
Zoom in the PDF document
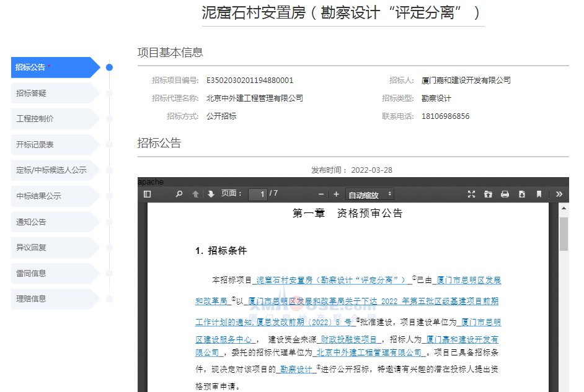(336, 194)
